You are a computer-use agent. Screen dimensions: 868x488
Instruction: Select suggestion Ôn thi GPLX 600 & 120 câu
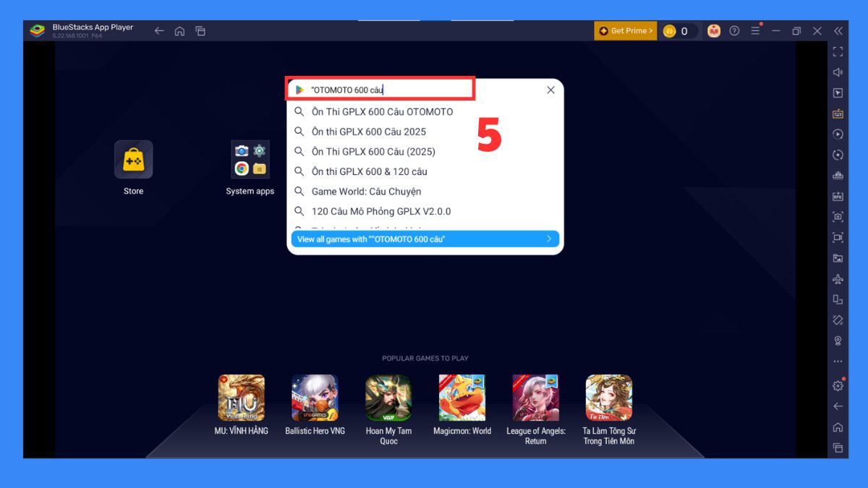pos(425,171)
